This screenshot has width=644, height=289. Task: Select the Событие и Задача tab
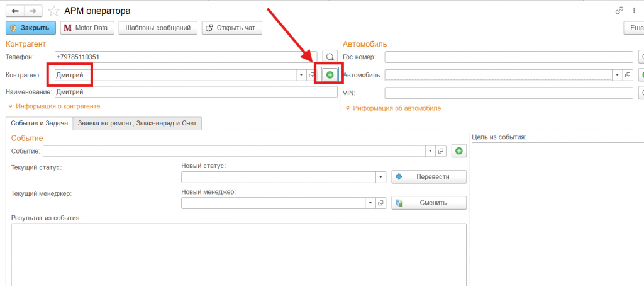[x=39, y=123]
